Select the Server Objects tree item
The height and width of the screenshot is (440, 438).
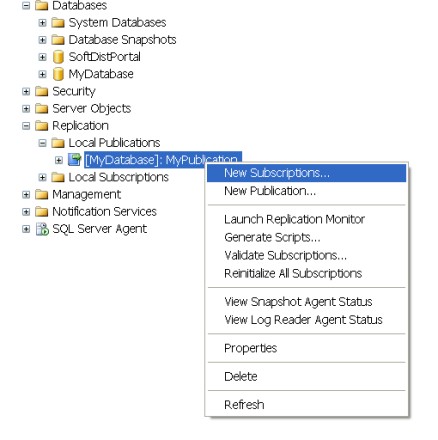click(x=92, y=109)
